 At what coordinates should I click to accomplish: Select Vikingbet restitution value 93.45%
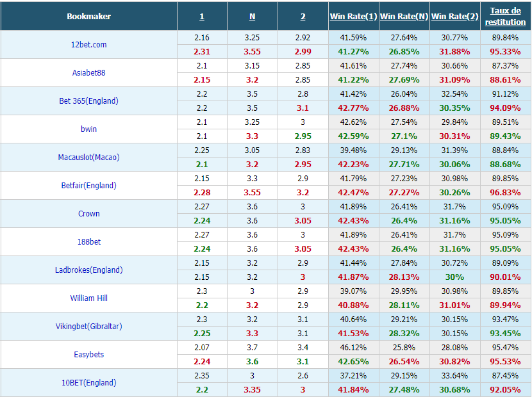(505, 333)
